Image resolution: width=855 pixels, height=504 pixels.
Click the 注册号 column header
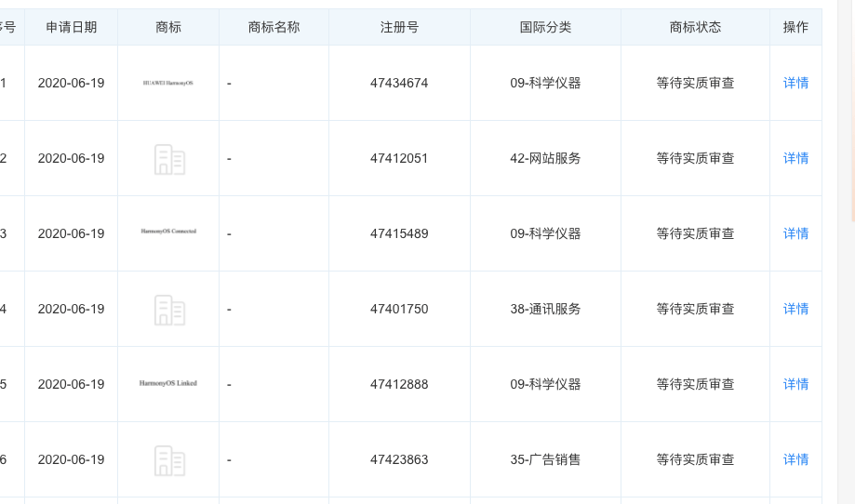coord(399,28)
